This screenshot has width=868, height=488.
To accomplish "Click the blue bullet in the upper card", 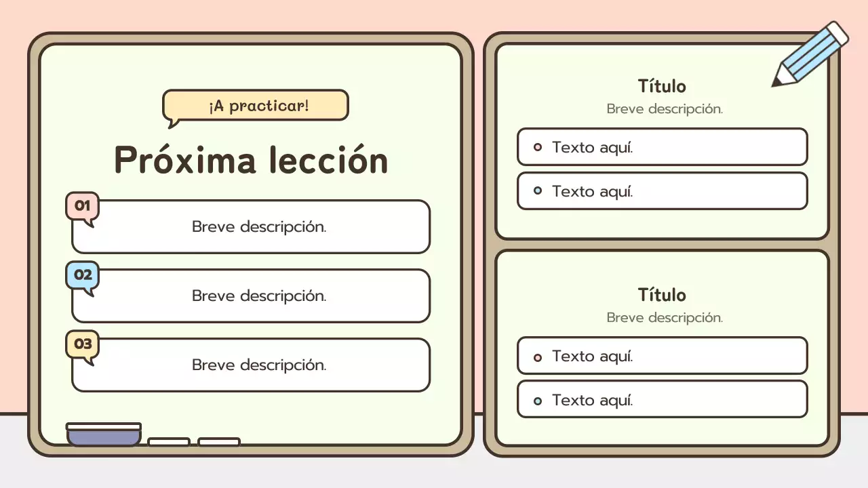I will coord(538,191).
